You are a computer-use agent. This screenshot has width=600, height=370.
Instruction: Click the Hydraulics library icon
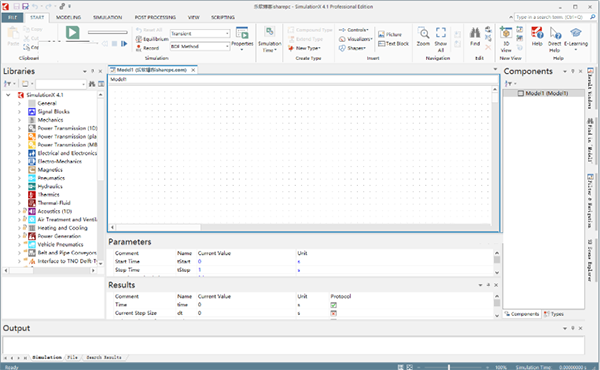point(32,186)
